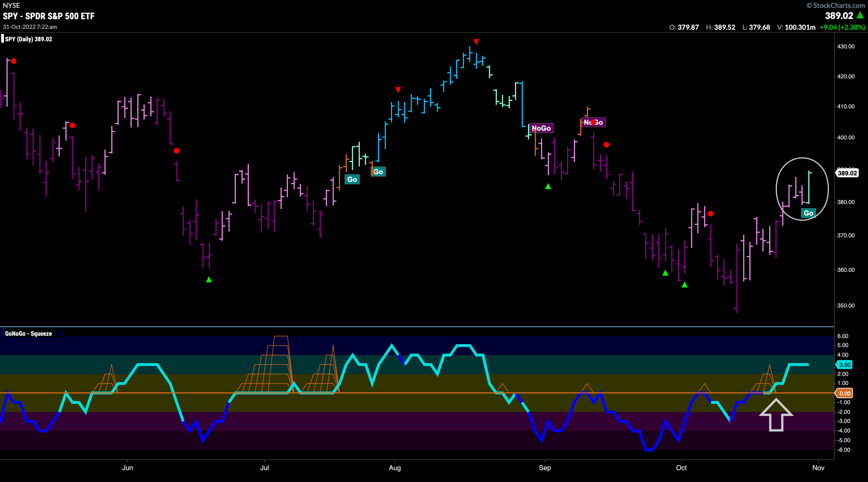Image resolution: width=868 pixels, height=482 pixels.
Task: Click the red down-triangle above the August peak
Action: coord(476,42)
